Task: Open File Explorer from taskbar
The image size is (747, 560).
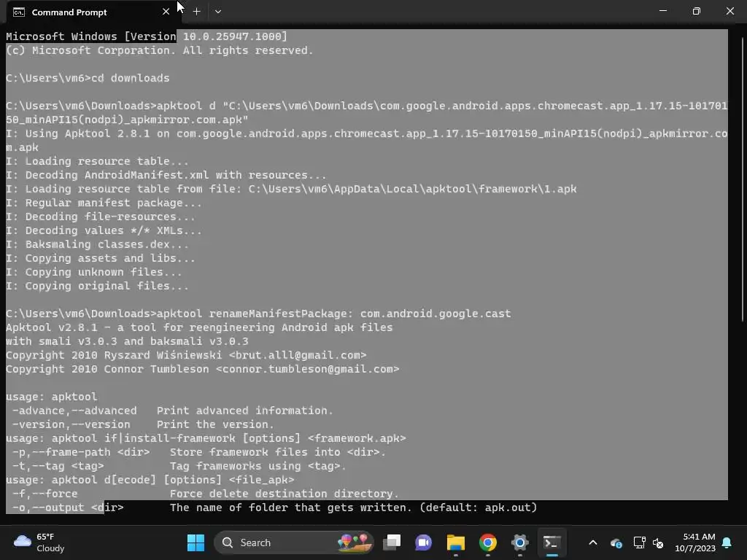Action: click(455, 542)
